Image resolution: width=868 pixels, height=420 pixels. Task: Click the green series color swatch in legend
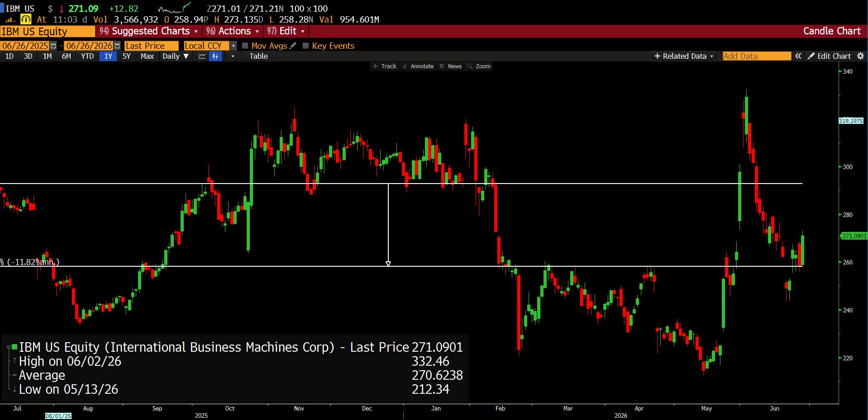[14, 347]
